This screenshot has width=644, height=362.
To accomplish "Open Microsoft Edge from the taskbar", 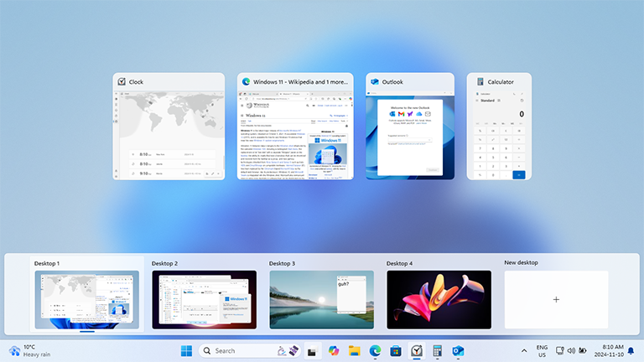I will [x=375, y=350].
